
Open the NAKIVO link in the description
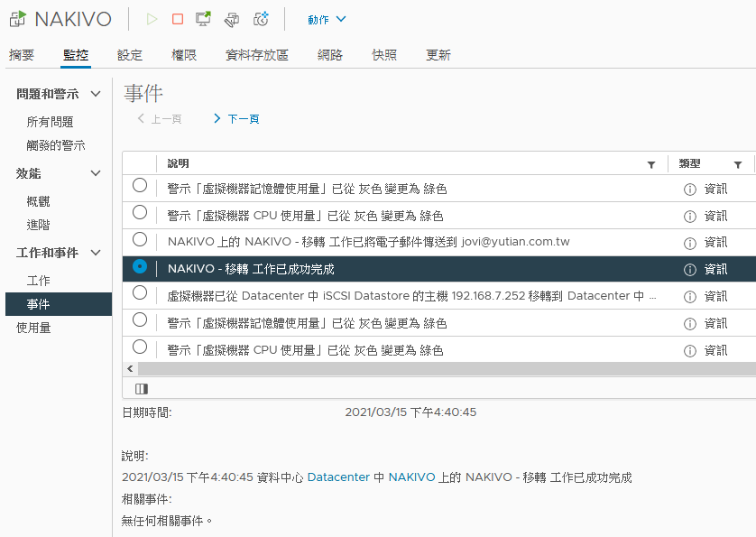click(x=411, y=477)
